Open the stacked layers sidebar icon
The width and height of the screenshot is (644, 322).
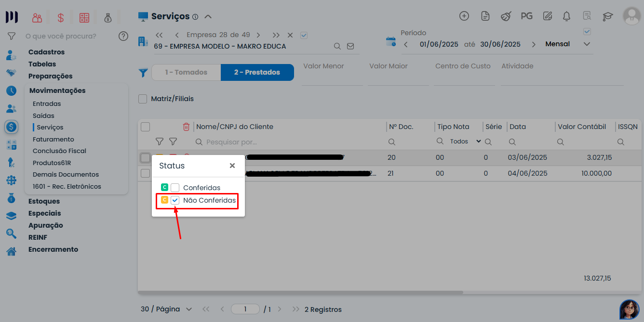(11, 216)
